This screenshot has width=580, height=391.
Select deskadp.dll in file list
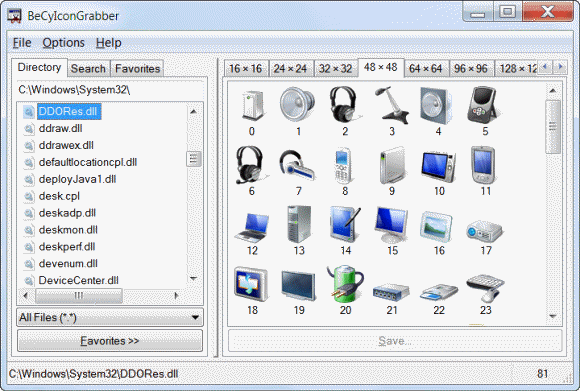(67, 213)
